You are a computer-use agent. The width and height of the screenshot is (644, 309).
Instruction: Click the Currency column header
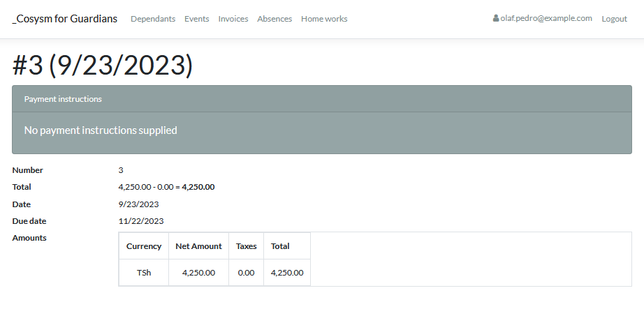coord(144,246)
